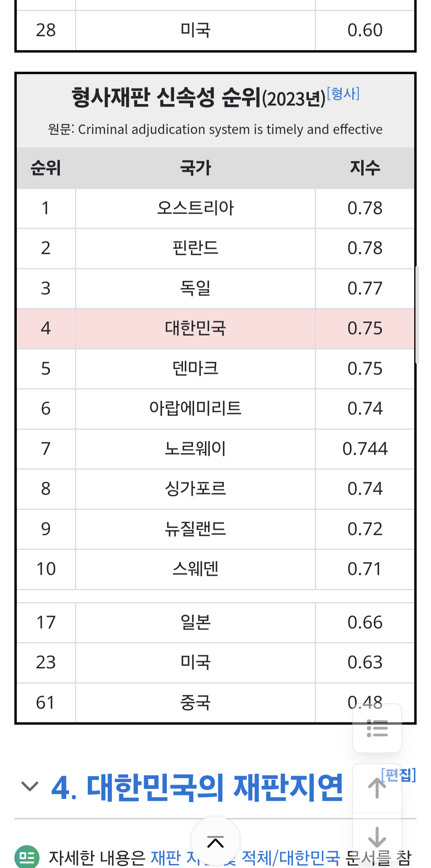
Task: Click the 지수 column header
Action: coord(365,168)
